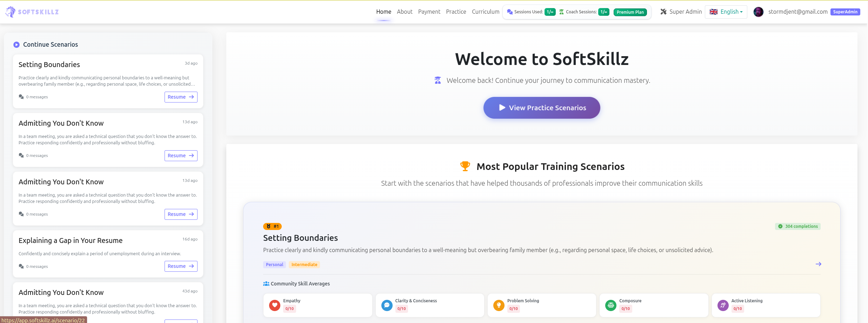868x323 pixels.
Task: Open the Curriculum menu item
Action: tap(486, 12)
